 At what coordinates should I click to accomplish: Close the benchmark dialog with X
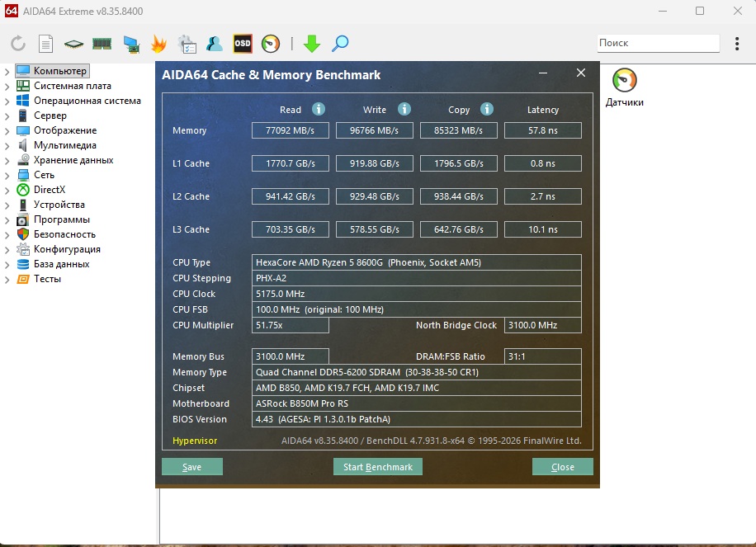point(581,73)
